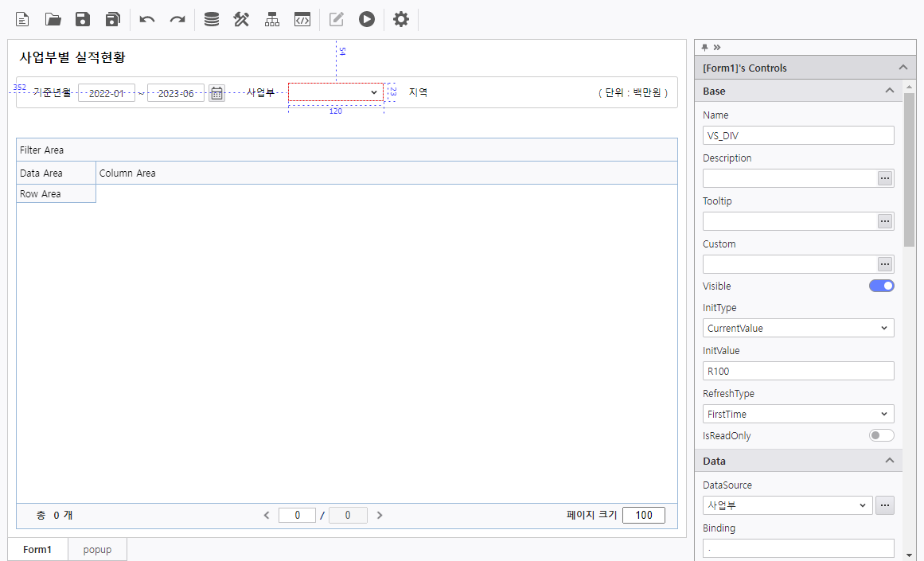This screenshot has width=924, height=561.
Task: Go to next page arrow
Action: pyautogui.click(x=380, y=515)
